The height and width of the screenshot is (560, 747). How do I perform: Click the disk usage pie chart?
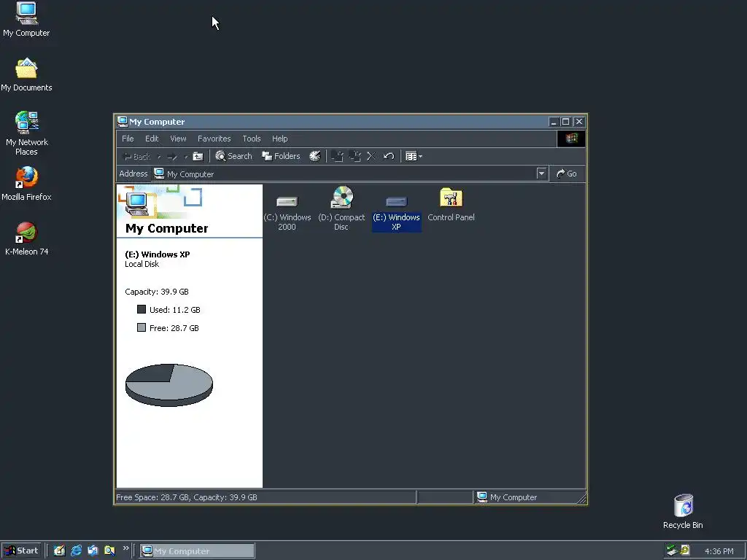(169, 385)
